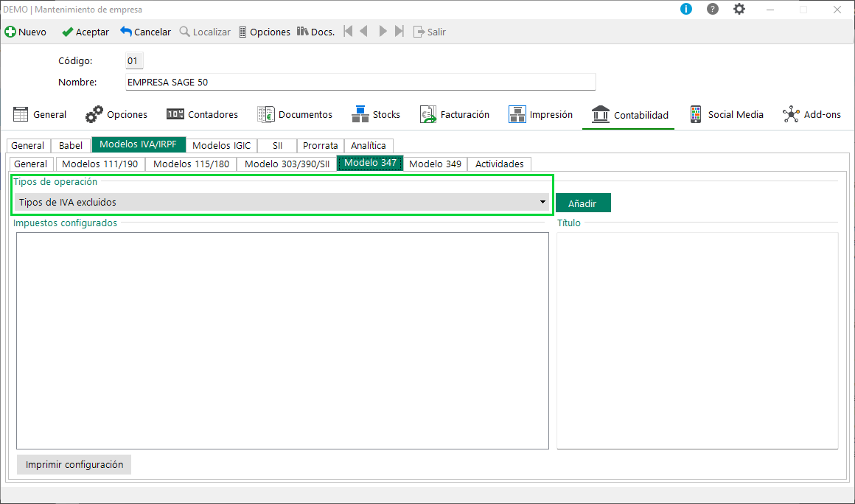Go to the previous record
The image size is (855, 504).
pos(363,32)
